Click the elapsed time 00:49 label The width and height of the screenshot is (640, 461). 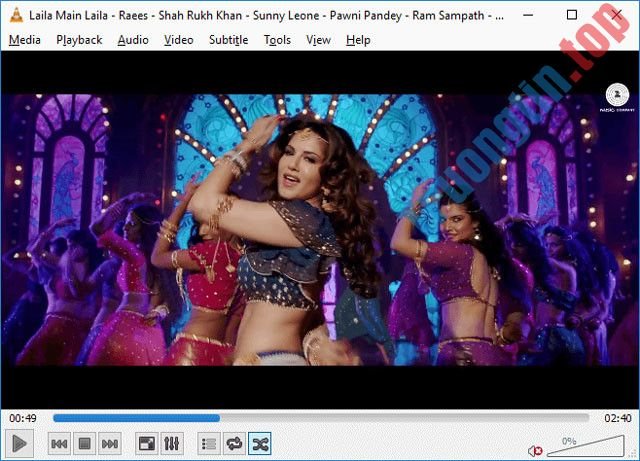click(x=23, y=418)
